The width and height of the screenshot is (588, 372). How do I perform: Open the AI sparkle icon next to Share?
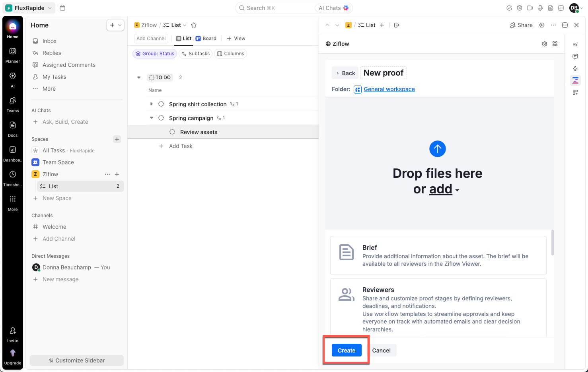542,25
